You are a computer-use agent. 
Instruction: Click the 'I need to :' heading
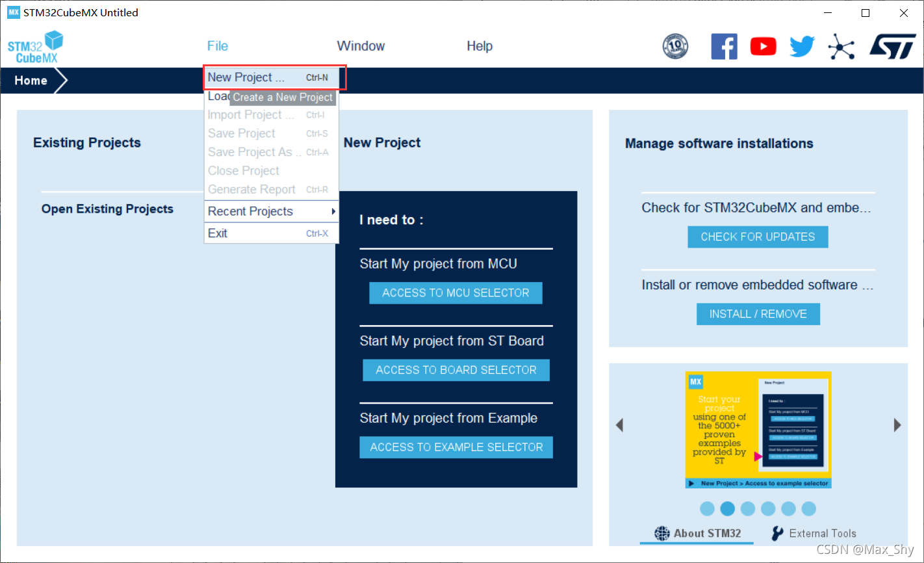point(391,220)
